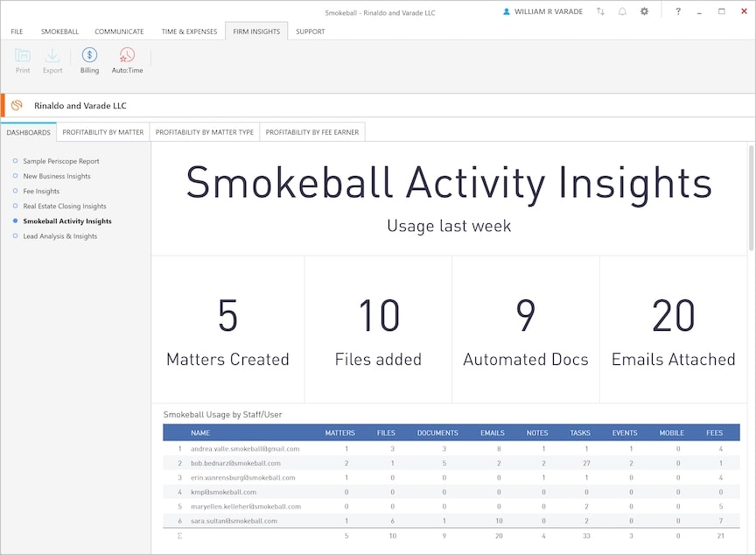Open the PROFITABILITY BY MATTER TYPE tab
This screenshot has height=555, width=756.
coord(205,132)
